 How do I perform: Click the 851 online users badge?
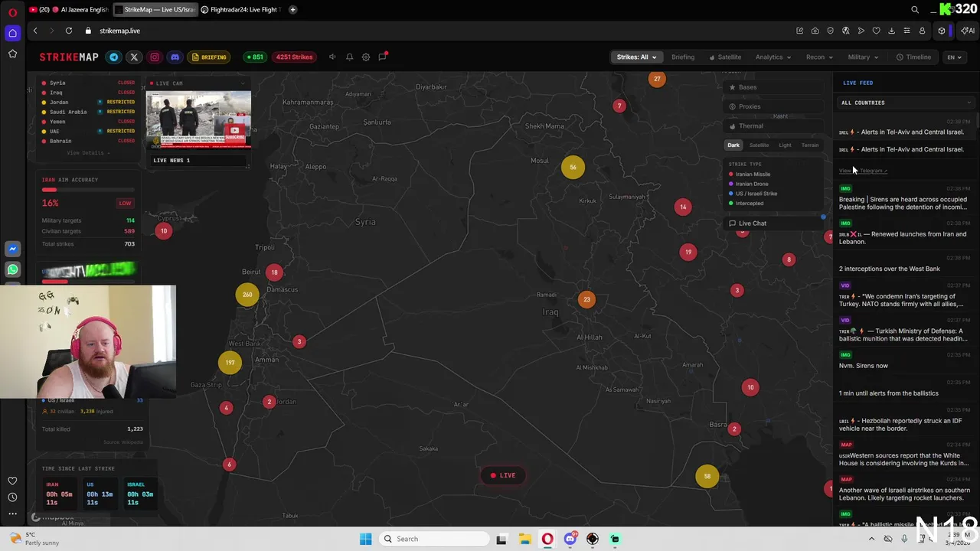point(254,57)
